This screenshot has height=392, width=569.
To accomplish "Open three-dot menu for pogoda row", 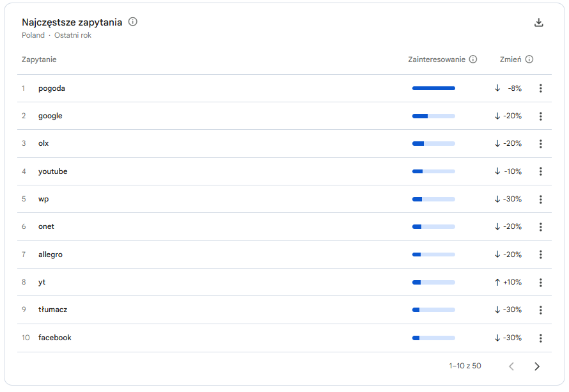I will tap(540, 88).
